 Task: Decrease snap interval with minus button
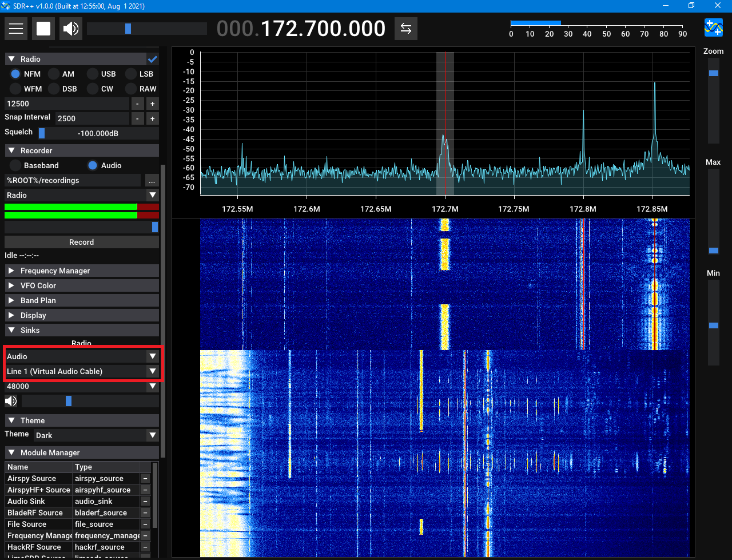137,118
